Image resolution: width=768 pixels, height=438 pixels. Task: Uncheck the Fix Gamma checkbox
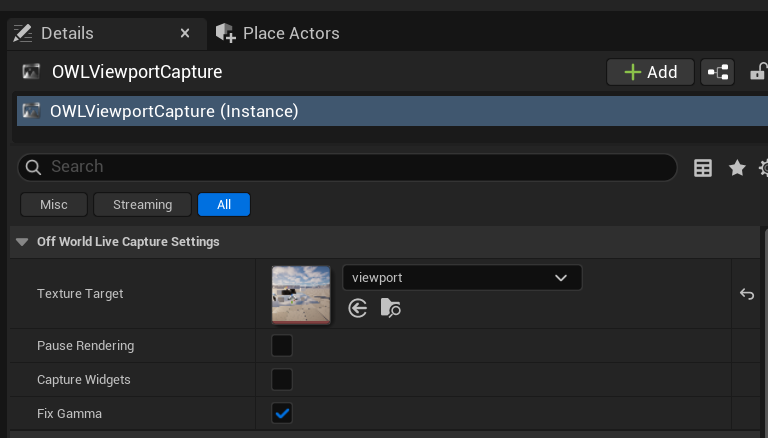pyautogui.click(x=282, y=414)
